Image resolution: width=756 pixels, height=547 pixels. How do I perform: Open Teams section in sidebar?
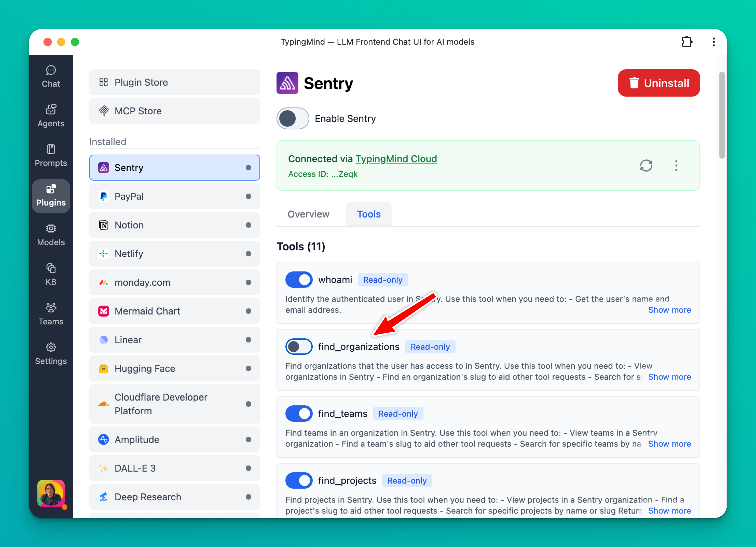point(51,314)
